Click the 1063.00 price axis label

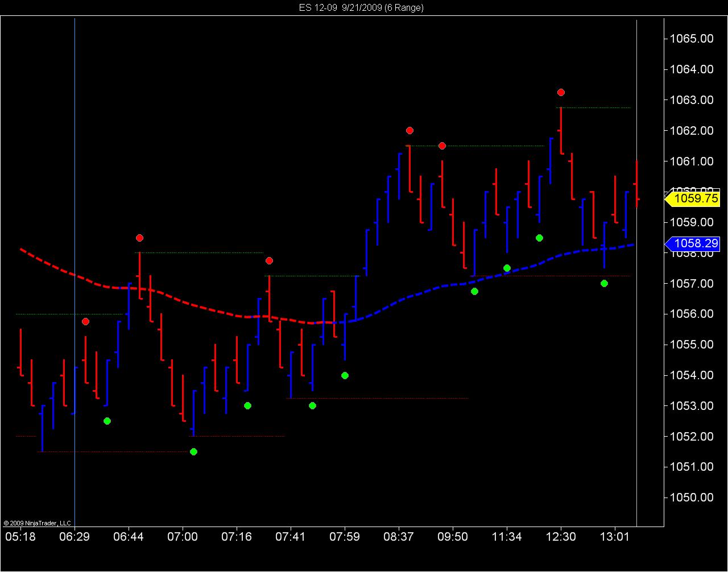(x=691, y=100)
